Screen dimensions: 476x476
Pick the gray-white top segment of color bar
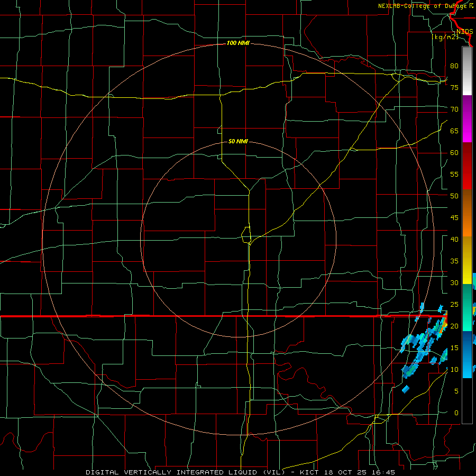pyautogui.click(x=467, y=71)
